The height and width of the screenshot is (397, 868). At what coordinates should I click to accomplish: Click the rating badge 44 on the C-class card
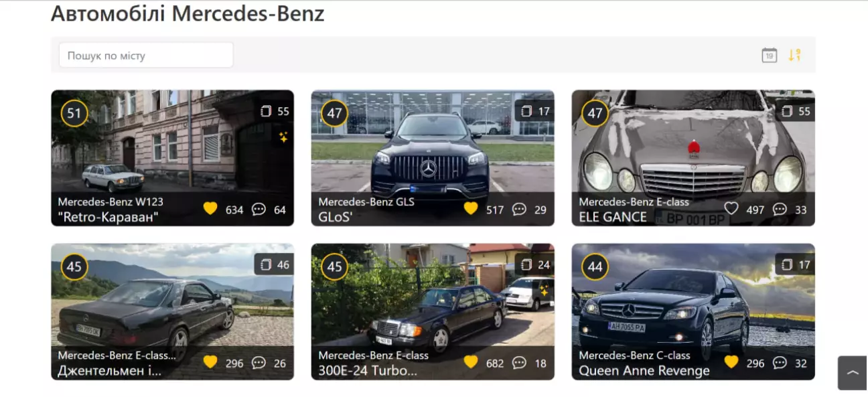pyautogui.click(x=595, y=267)
